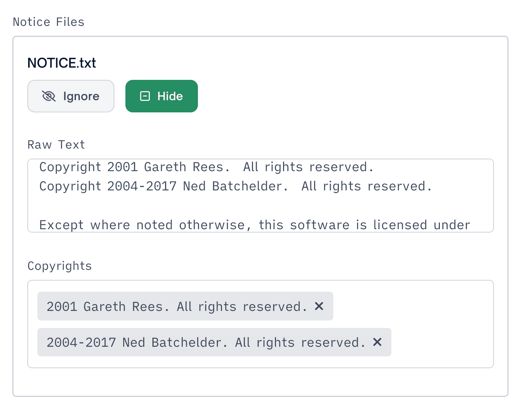The width and height of the screenshot is (532, 417).
Task: Select the NOTICE.txt heading
Action: click(x=61, y=62)
